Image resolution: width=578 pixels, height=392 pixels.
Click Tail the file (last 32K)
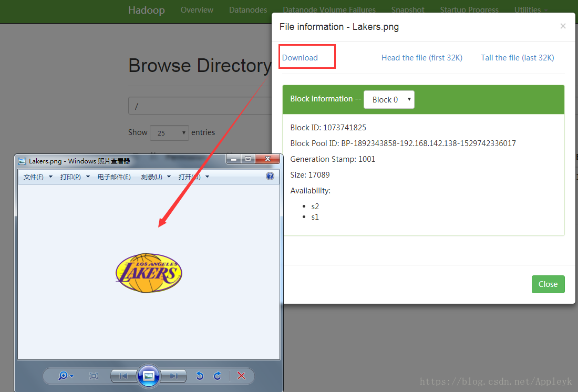[517, 57]
